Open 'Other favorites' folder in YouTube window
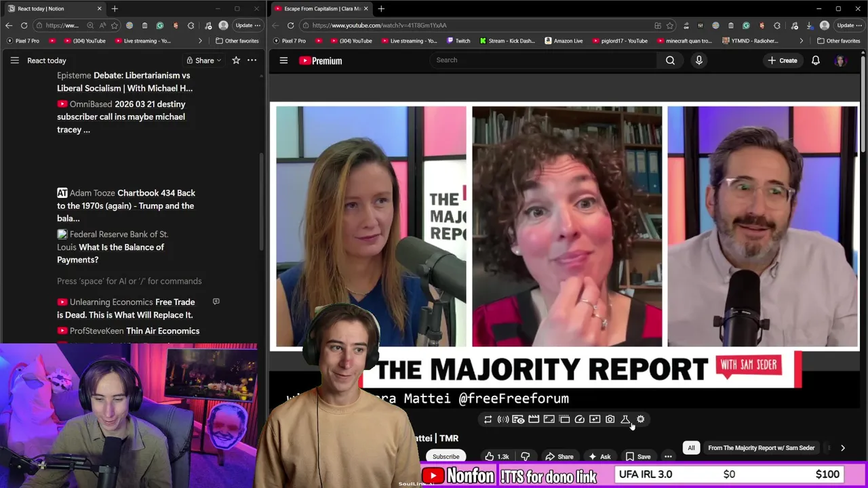Screen dimensions: 868x488 (x=838, y=41)
